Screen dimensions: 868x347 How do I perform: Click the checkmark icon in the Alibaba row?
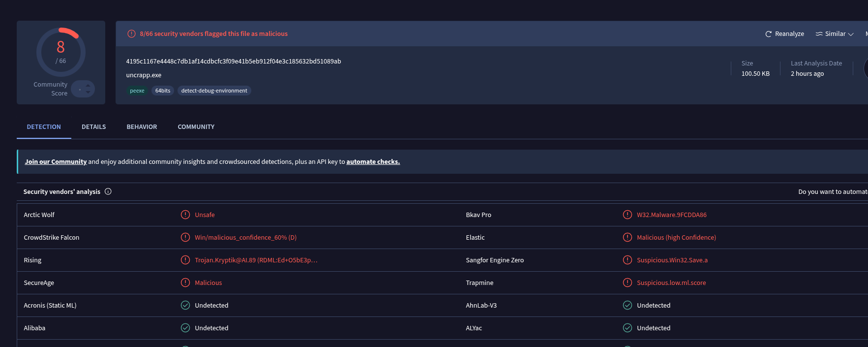[185, 328]
